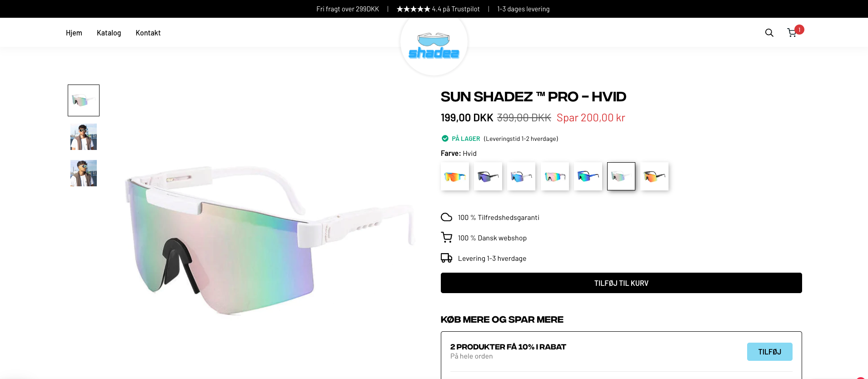Image resolution: width=868 pixels, height=379 pixels.
Task: Click the Shadez logo
Action: click(x=434, y=46)
